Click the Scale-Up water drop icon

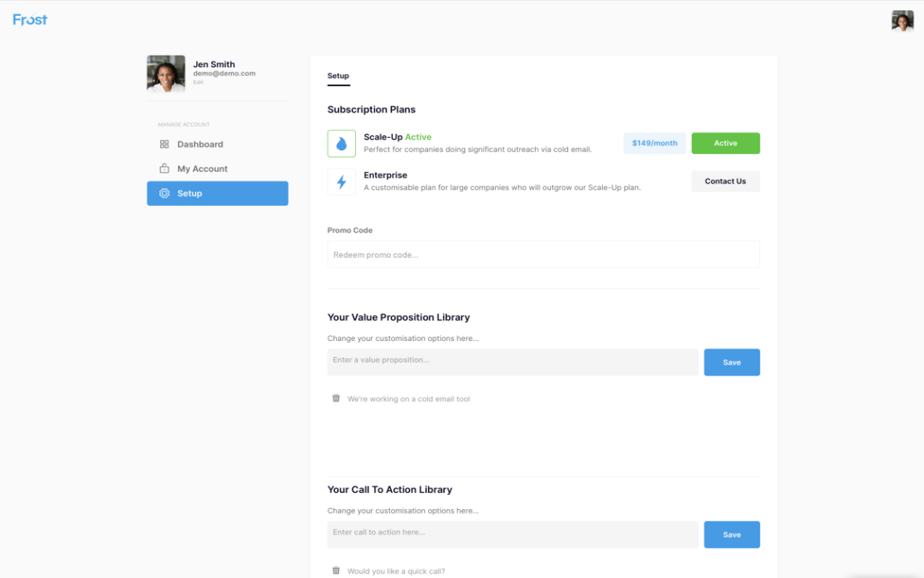(341, 144)
